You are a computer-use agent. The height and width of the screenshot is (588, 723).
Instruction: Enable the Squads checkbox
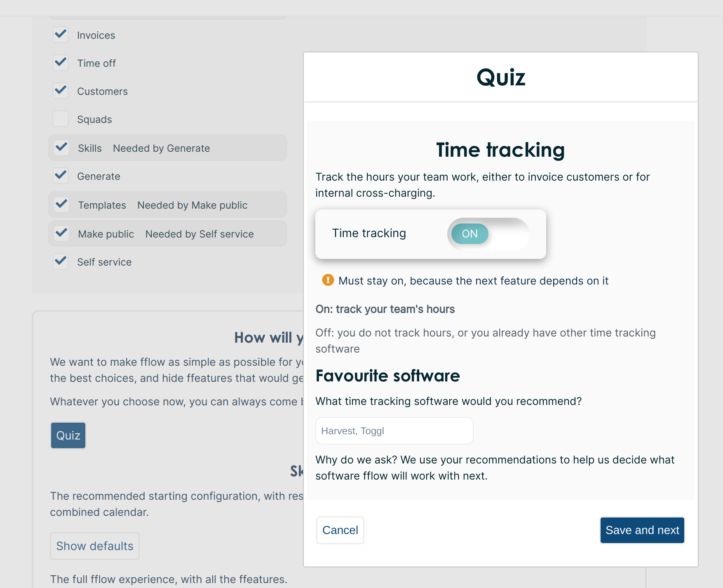coord(61,119)
